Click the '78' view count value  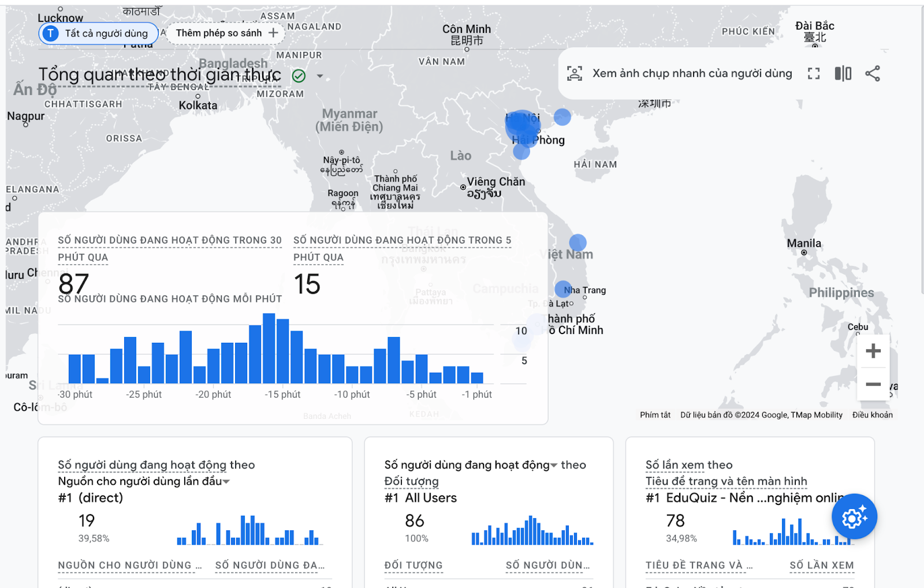point(675,520)
